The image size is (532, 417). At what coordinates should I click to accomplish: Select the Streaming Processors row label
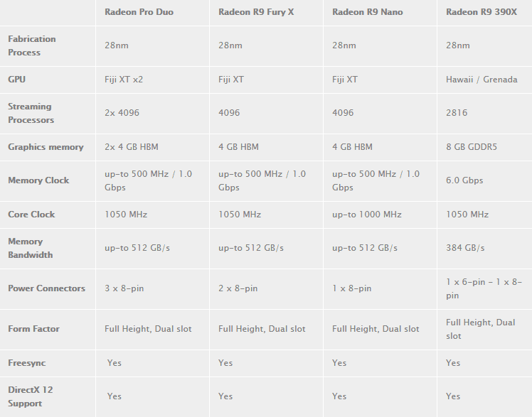tap(31, 113)
